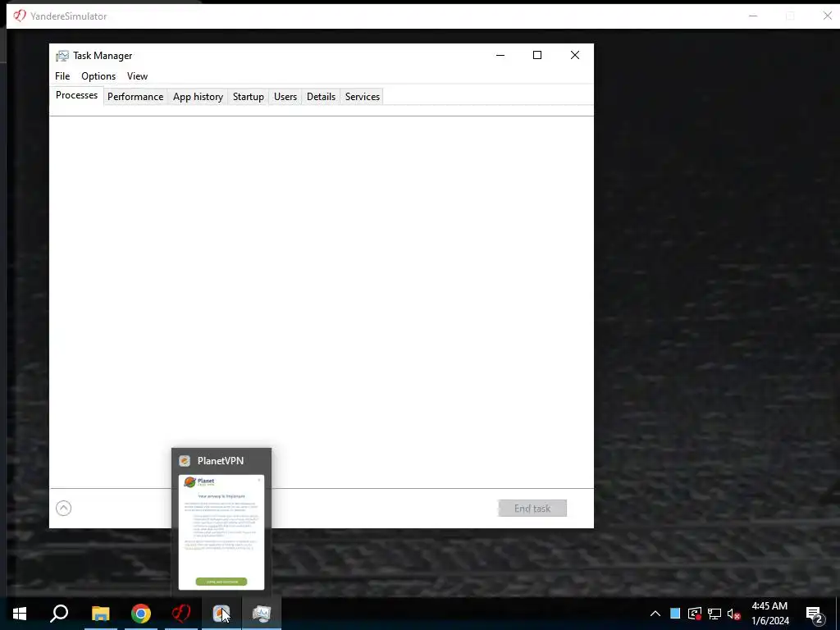The image size is (840, 630).
Task: Minimize the YandereSimulator window
Action: tap(753, 16)
